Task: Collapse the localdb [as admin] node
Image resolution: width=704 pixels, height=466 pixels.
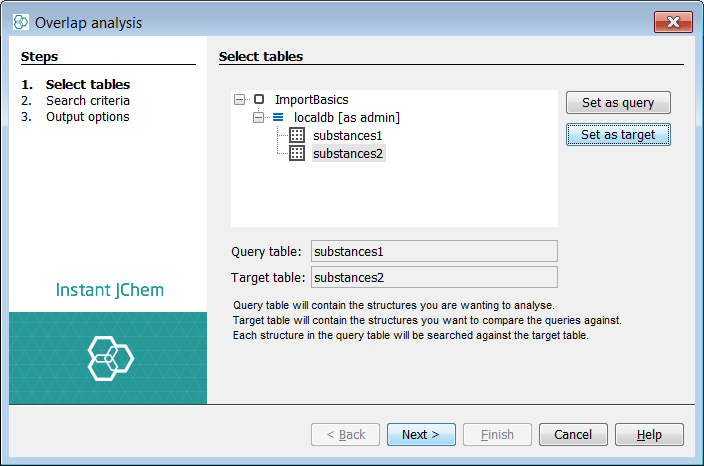Action: (x=258, y=118)
